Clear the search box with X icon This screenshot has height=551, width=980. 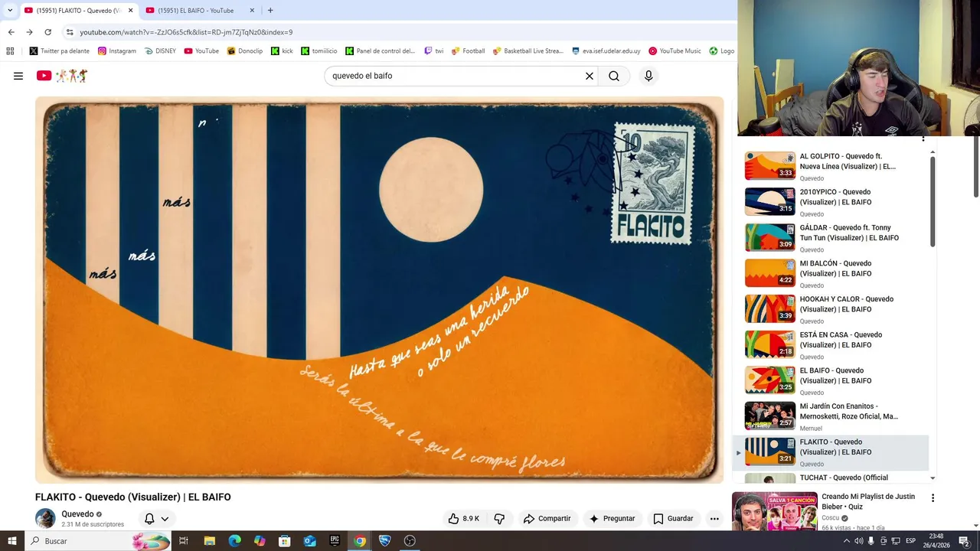pos(590,76)
